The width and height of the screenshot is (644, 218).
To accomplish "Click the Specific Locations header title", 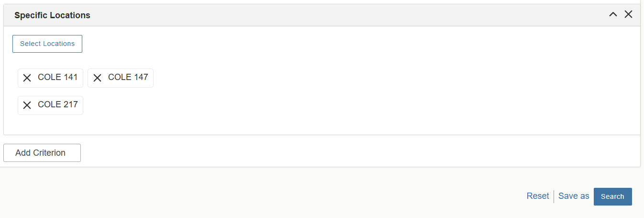I will click(52, 15).
